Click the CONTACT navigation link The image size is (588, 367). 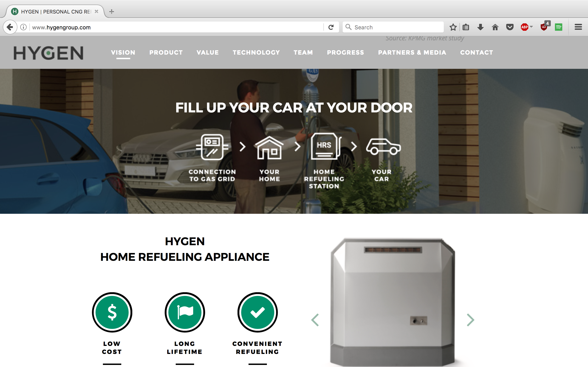[x=477, y=53]
